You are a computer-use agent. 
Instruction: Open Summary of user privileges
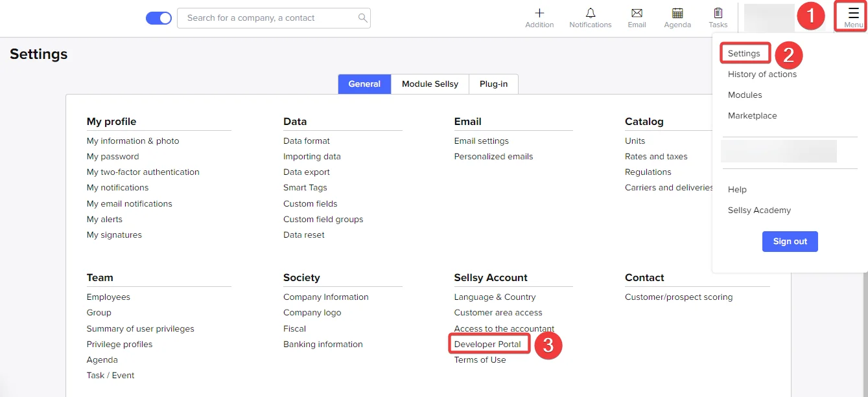pyautogui.click(x=141, y=328)
